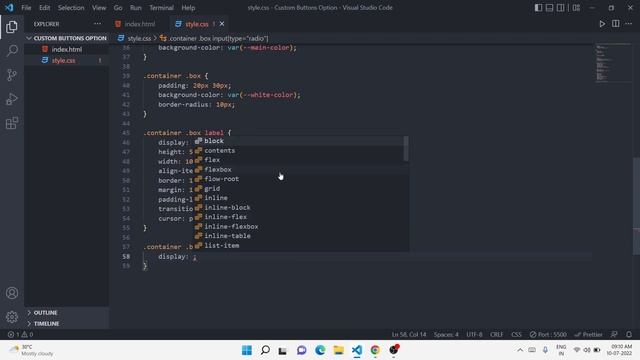Click the Port : 5500 Live Server item
This screenshot has width=640, height=360.
coord(548,334)
